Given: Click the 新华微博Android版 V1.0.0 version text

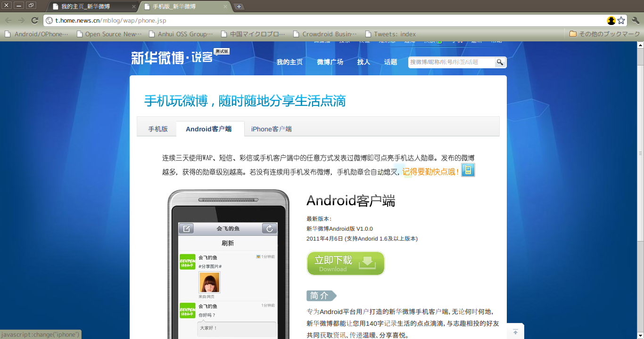Looking at the screenshot, I should 339,229.
